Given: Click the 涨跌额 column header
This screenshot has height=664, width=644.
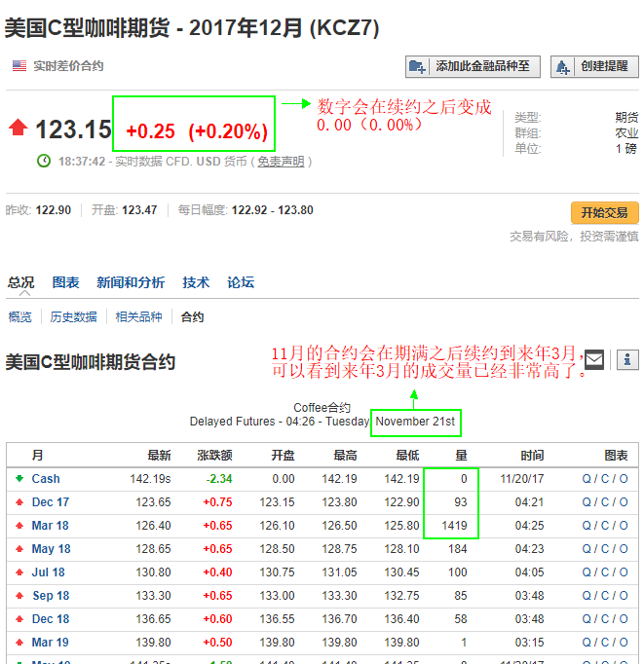Looking at the screenshot, I should tap(214, 456).
